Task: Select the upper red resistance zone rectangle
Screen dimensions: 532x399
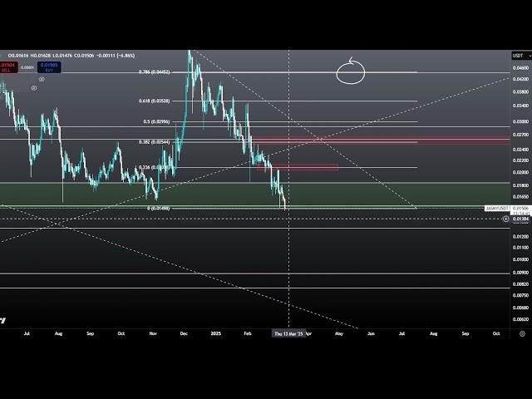Action: [x=382, y=140]
